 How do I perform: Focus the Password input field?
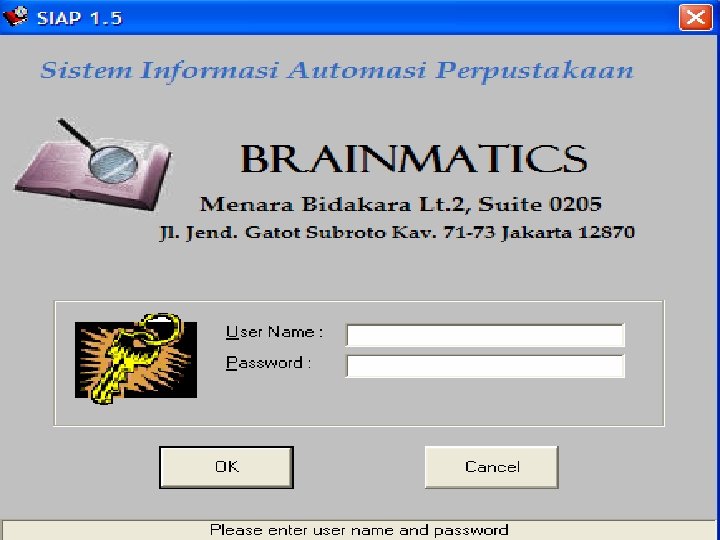(x=485, y=366)
